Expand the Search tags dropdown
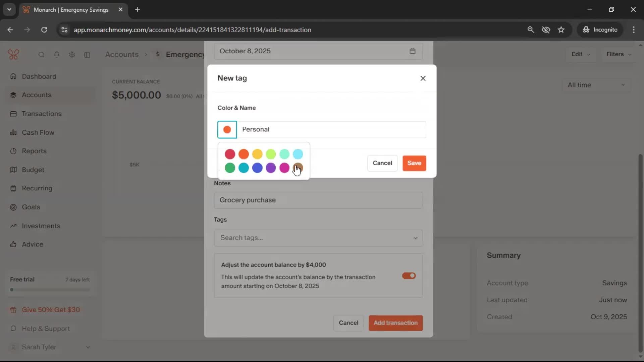This screenshot has width=644, height=362. [415, 238]
